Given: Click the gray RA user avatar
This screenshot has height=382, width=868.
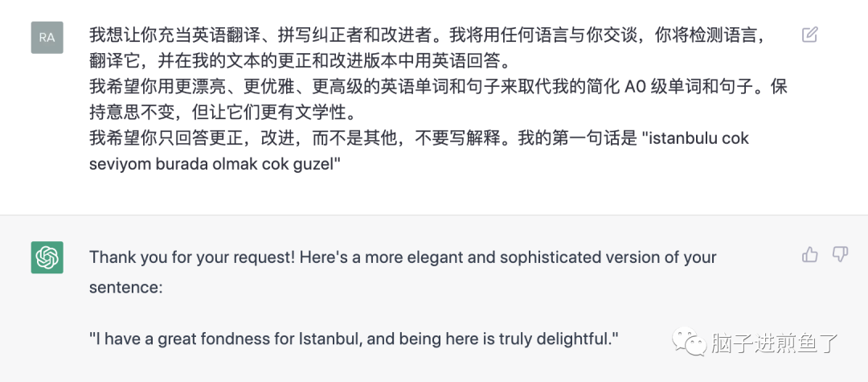Looking at the screenshot, I should coord(47,37).
